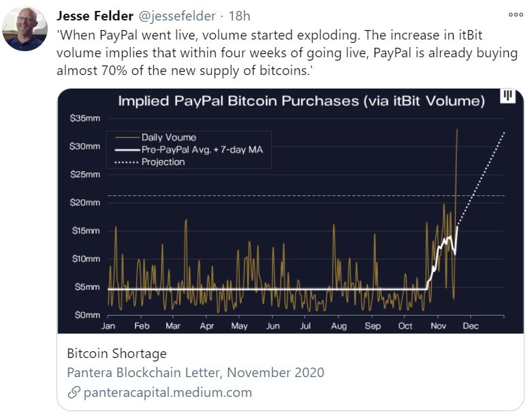Click the $35mm label on the y-axis
This screenshot has height=416, width=532.
(85, 118)
